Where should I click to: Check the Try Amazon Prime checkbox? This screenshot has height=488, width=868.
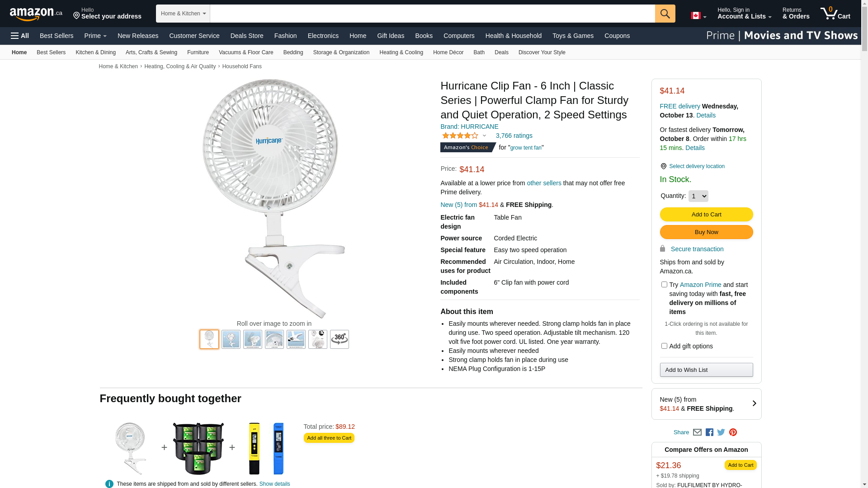point(664,285)
